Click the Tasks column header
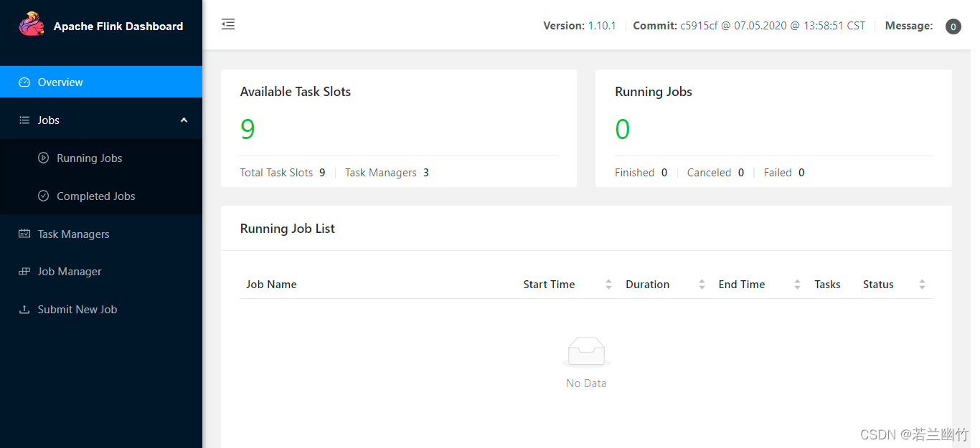Viewport: 980px width, 448px height. pyautogui.click(x=827, y=285)
